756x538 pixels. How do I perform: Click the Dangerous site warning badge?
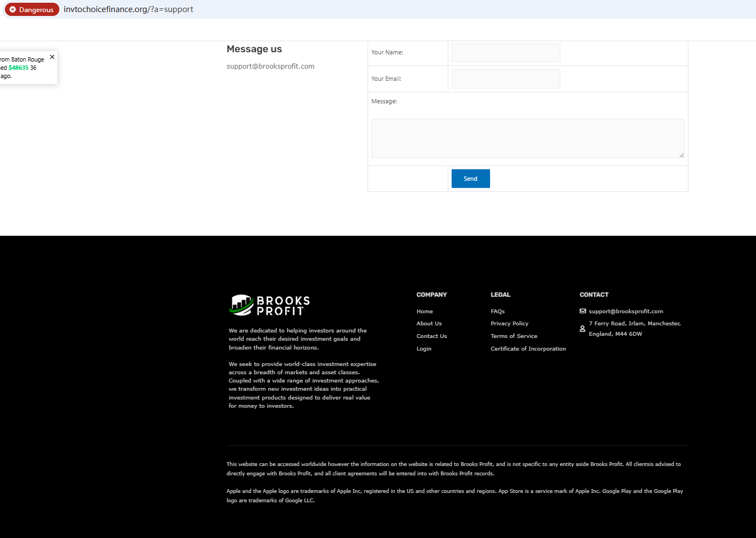[32, 9]
